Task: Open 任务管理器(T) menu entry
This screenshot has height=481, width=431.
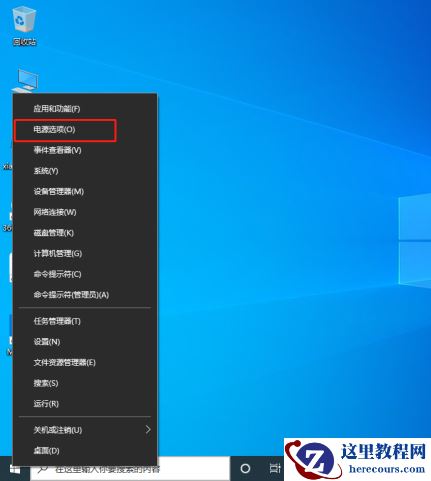Action: coord(85,321)
